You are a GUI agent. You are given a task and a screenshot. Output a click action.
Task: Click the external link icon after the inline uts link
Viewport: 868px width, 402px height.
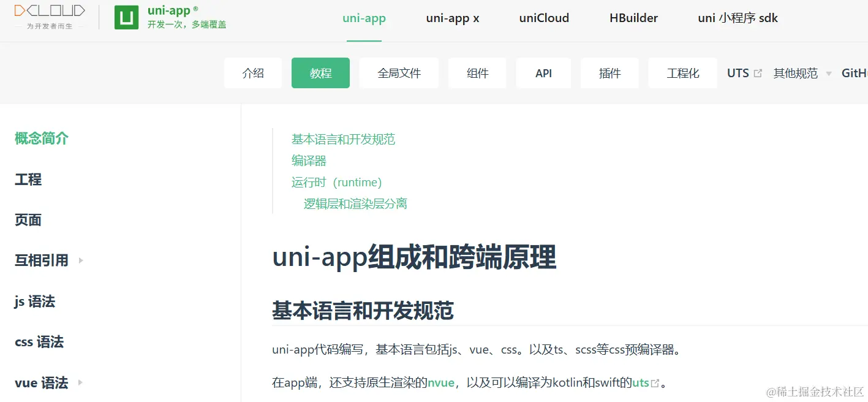(655, 383)
